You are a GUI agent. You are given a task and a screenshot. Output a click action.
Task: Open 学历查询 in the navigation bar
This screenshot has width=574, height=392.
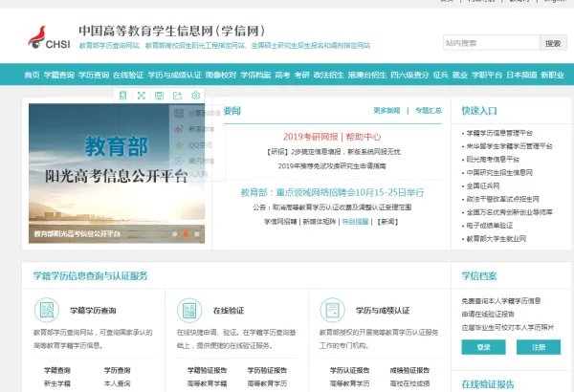click(94, 75)
